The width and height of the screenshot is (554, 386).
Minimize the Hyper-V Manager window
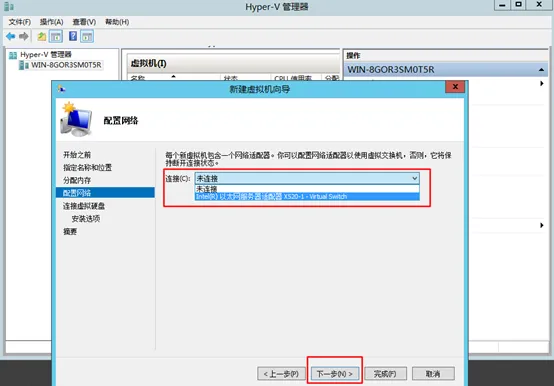pyautogui.click(x=502, y=5)
